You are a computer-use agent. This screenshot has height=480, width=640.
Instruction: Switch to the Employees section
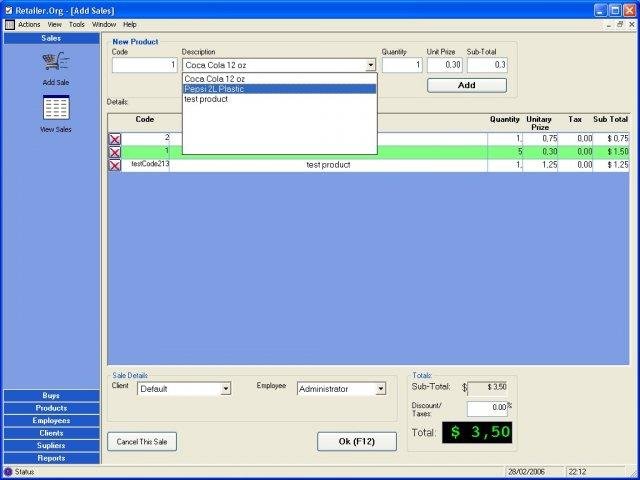[51, 421]
